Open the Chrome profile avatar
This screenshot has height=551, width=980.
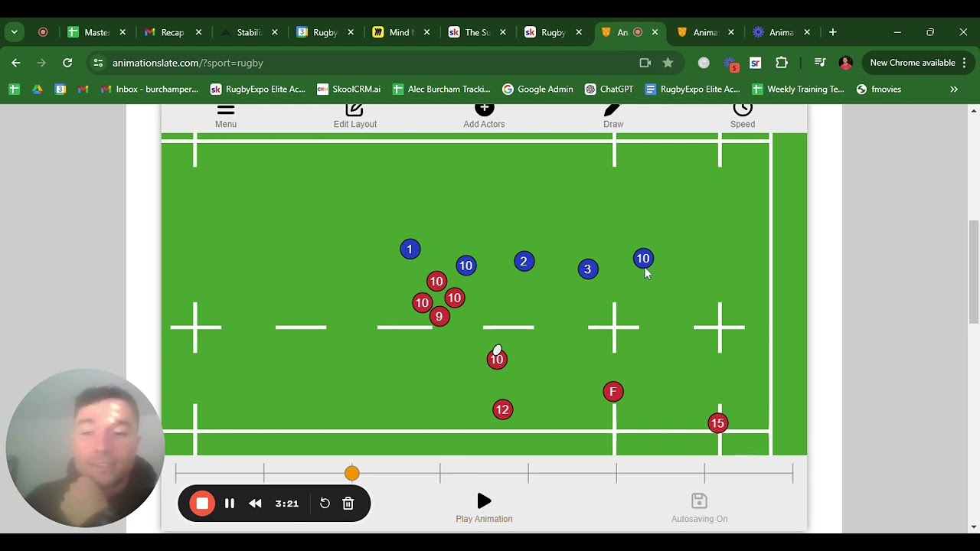coord(845,63)
